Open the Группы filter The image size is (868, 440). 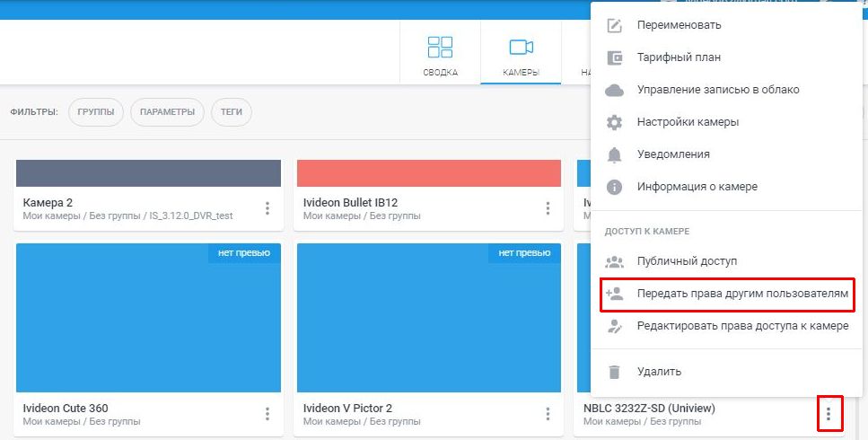(x=96, y=112)
